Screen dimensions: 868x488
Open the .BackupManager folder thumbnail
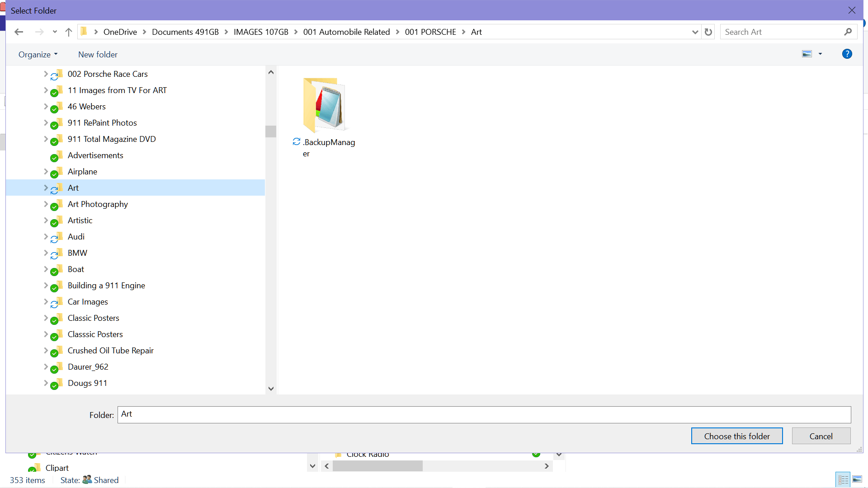tap(324, 105)
